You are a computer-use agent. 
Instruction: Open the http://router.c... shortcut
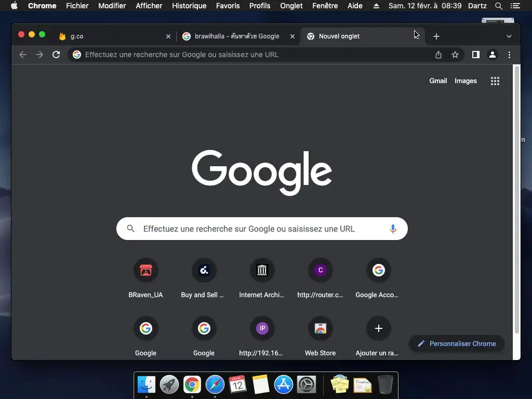[320, 278]
